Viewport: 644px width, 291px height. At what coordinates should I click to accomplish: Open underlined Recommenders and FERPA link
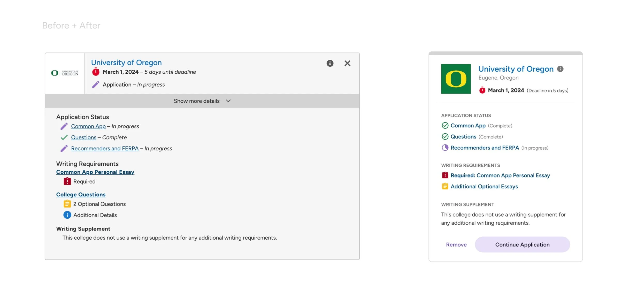[x=105, y=149]
